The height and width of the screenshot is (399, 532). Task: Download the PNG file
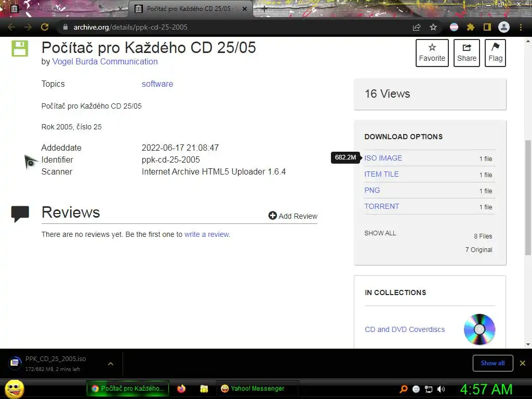[372, 190]
